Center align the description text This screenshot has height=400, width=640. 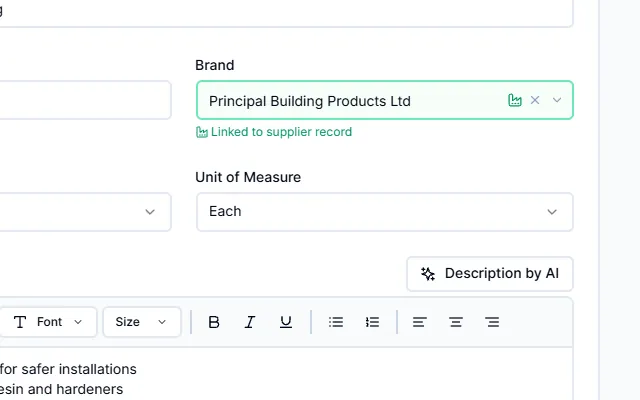coord(456,322)
